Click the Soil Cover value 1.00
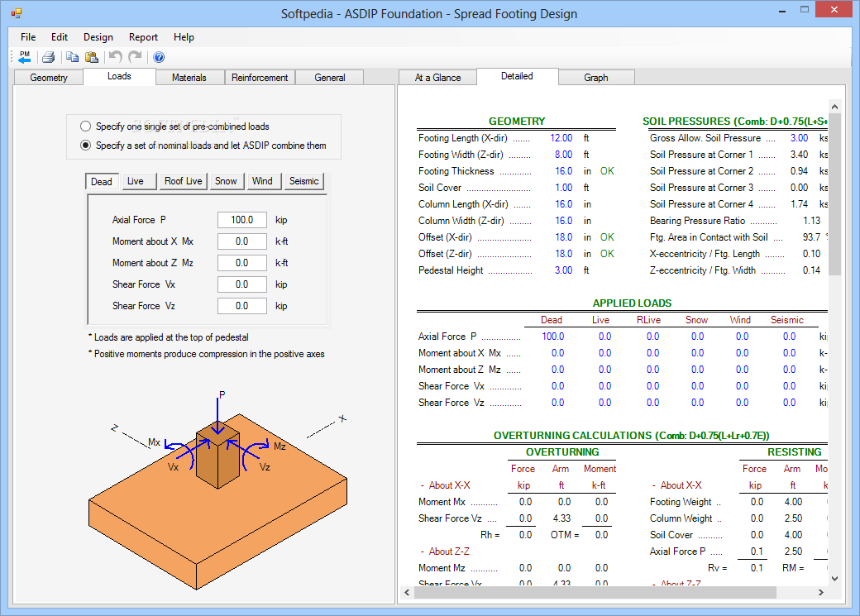The height and width of the screenshot is (616, 860). (563, 188)
